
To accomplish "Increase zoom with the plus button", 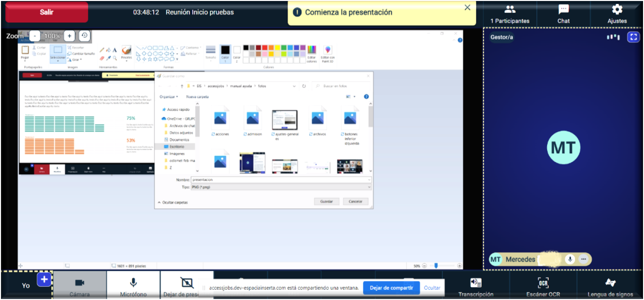I will point(69,36).
